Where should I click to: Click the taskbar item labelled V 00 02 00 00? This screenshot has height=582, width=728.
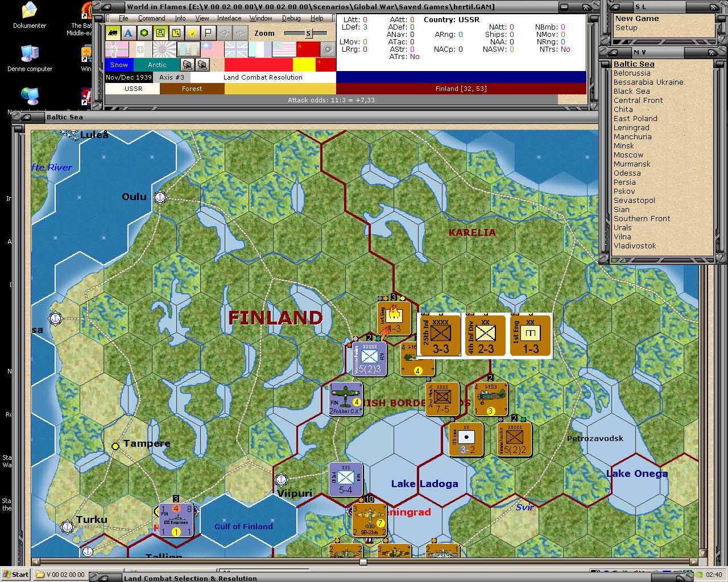pyautogui.click(x=61, y=575)
